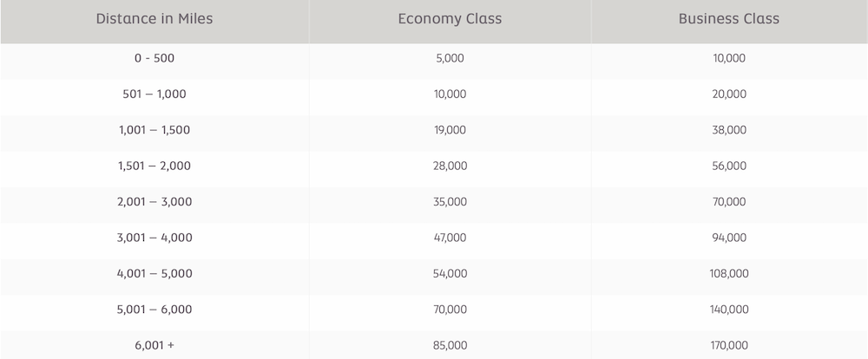Select the 5,001 – 6,000 distance cell
Screen dimensions: 868x359
coord(155,310)
